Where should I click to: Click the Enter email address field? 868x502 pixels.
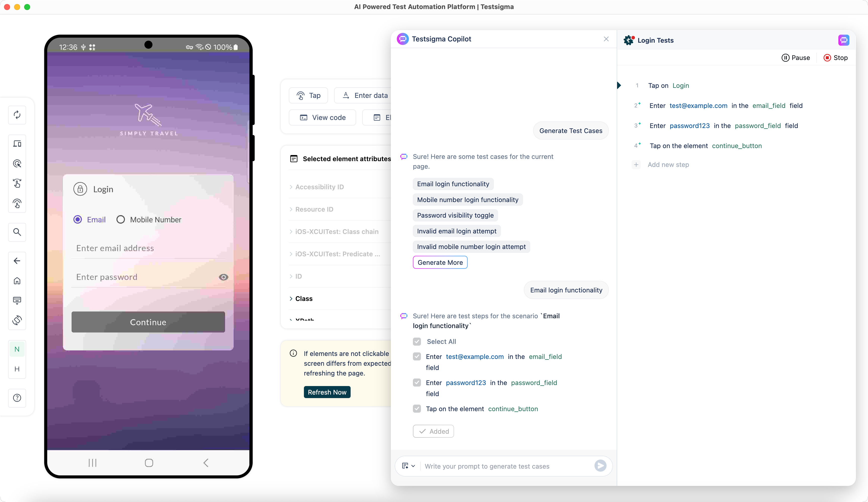pos(148,248)
